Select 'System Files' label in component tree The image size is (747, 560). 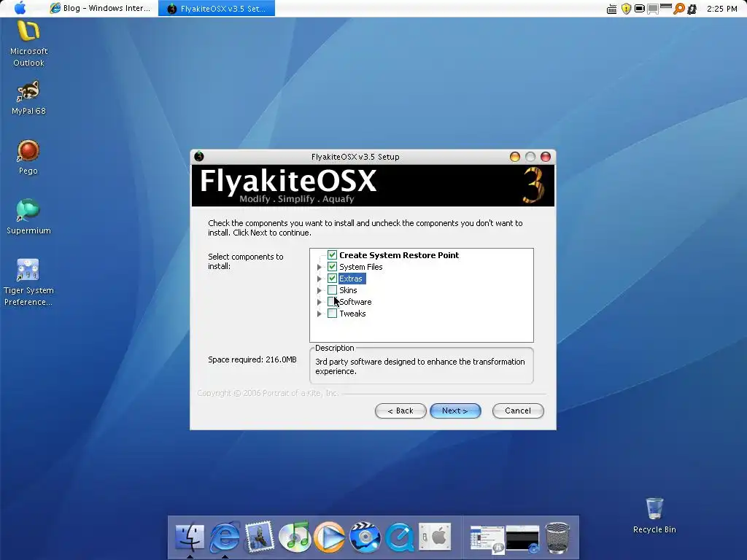pos(360,267)
